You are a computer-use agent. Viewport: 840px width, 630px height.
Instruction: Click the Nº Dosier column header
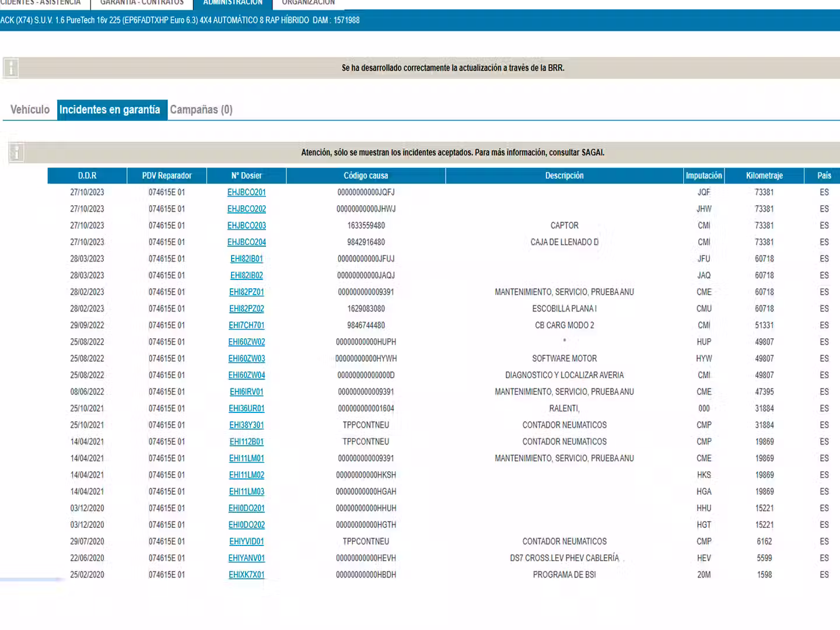coord(247,176)
